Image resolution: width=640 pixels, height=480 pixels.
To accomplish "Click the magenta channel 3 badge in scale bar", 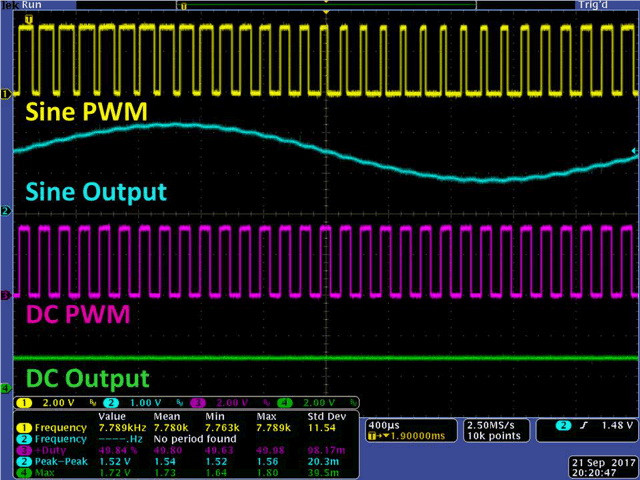I will 198,403.
